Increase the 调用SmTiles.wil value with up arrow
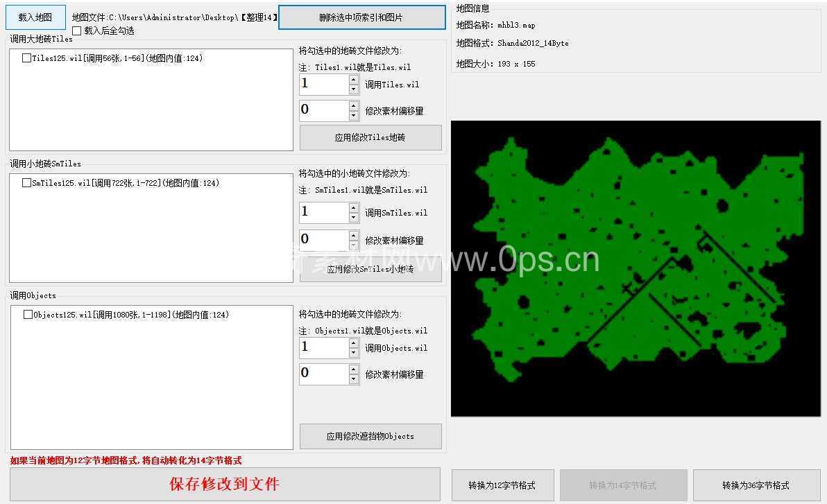827x504 pixels. 354,208
